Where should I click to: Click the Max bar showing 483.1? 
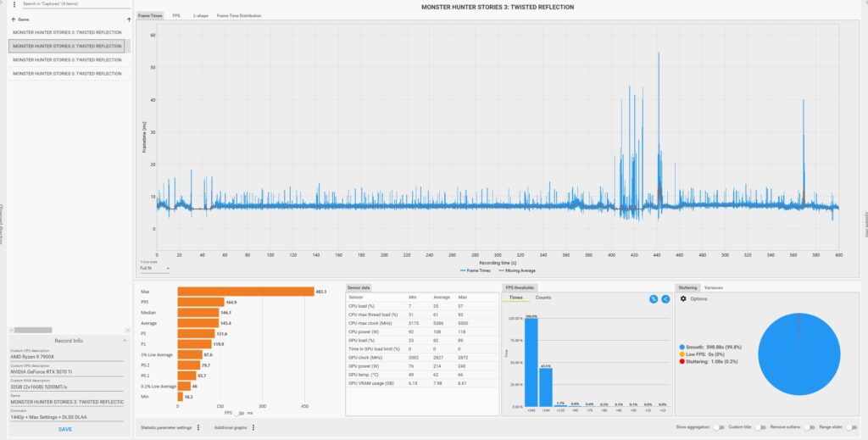(246, 292)
